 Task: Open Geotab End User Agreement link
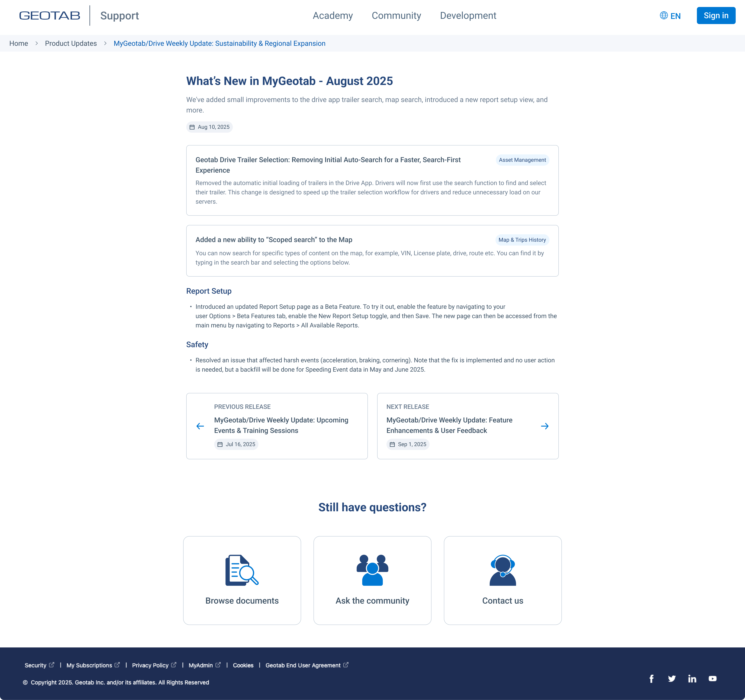click(303, 665)
